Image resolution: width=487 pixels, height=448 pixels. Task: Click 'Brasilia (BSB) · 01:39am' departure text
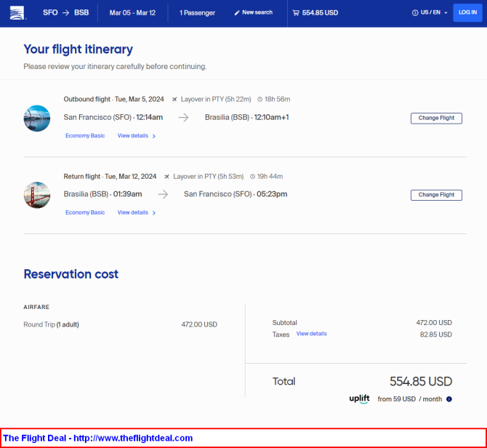click(102, 194)
